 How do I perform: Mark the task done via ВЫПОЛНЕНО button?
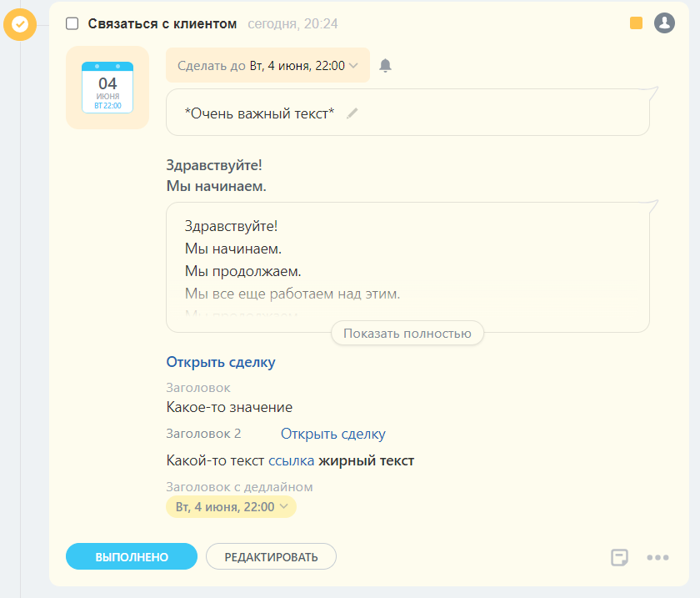point(131,556)
